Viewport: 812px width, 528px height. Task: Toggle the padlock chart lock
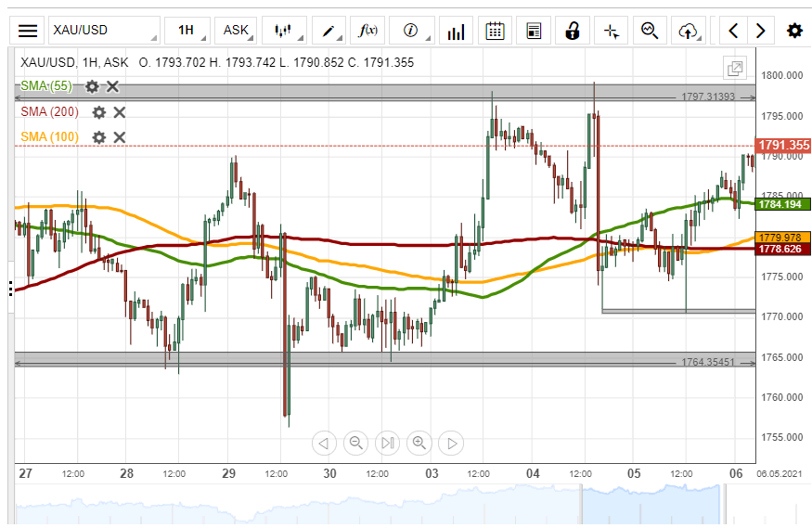[573, 31]
